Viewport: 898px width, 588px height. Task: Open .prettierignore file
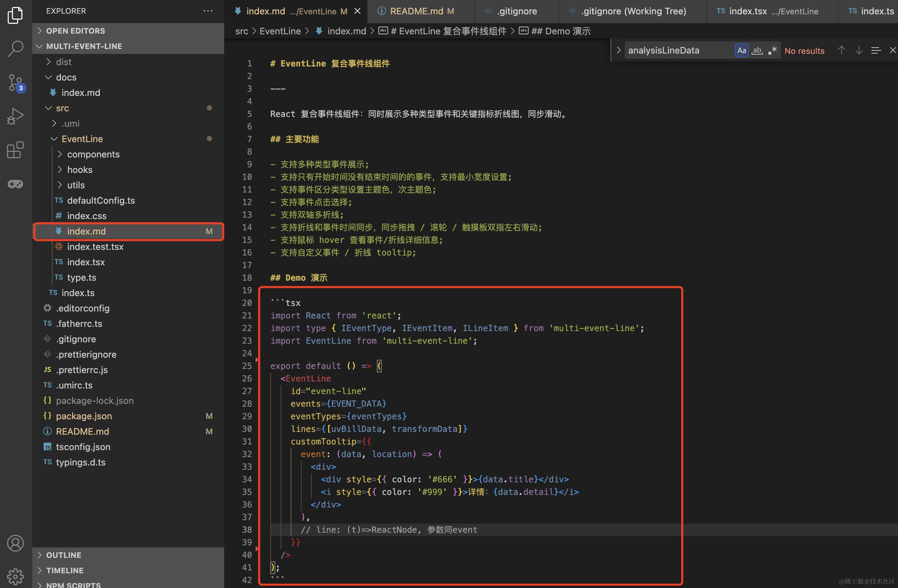[x=128, y=355]
